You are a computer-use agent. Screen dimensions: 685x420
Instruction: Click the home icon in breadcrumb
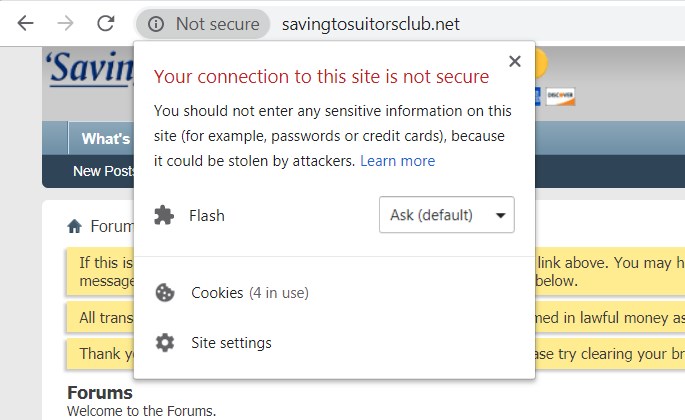coord(75,227)
